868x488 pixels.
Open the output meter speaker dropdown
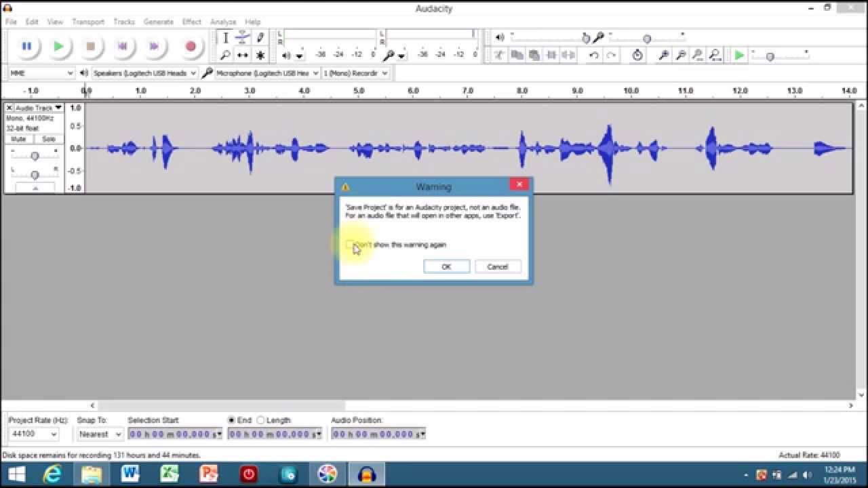[299, 56]
